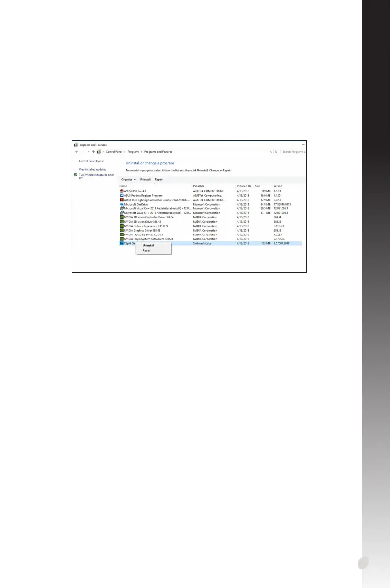Select NVIDIA 3D Vision Controller Driver 369.04
This screenshot has height=588, width=390.
[x=210, y=217]
